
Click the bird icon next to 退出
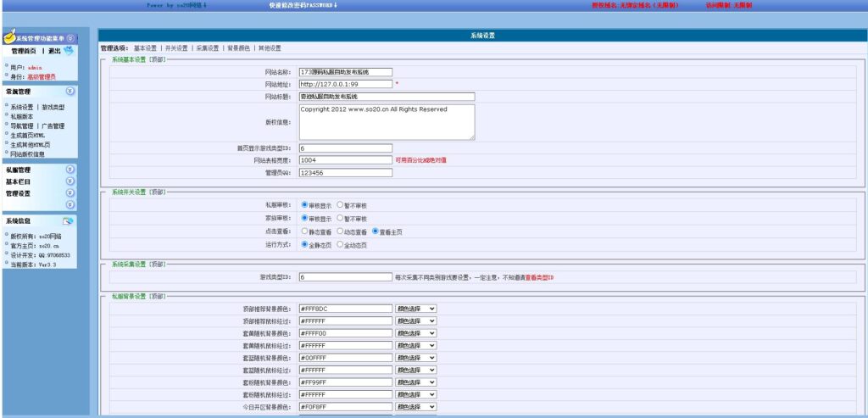tap(68, 52)
